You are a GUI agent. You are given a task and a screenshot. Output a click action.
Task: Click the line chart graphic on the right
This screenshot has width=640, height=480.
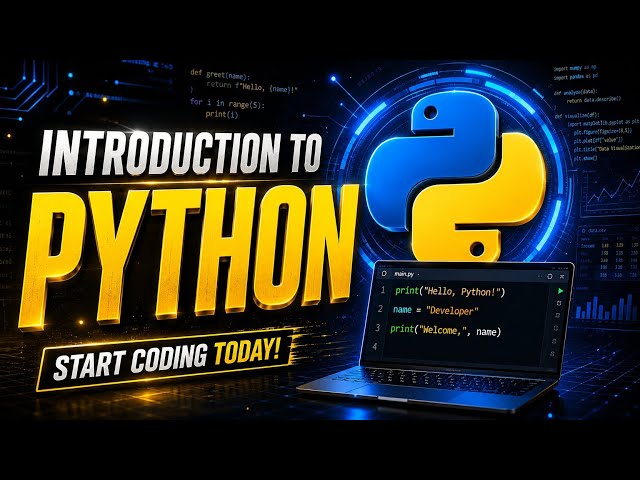[x=610, y=192]
